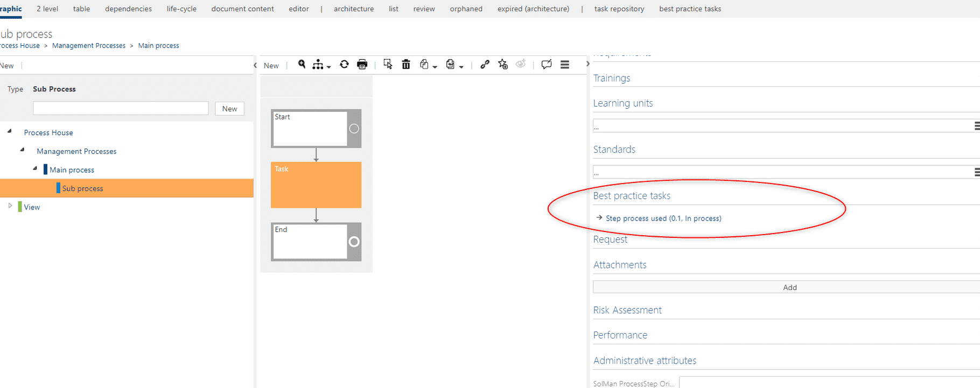Click the Sub Process name input field
This screenshot has width=980, height=388.
pos(121,108)
